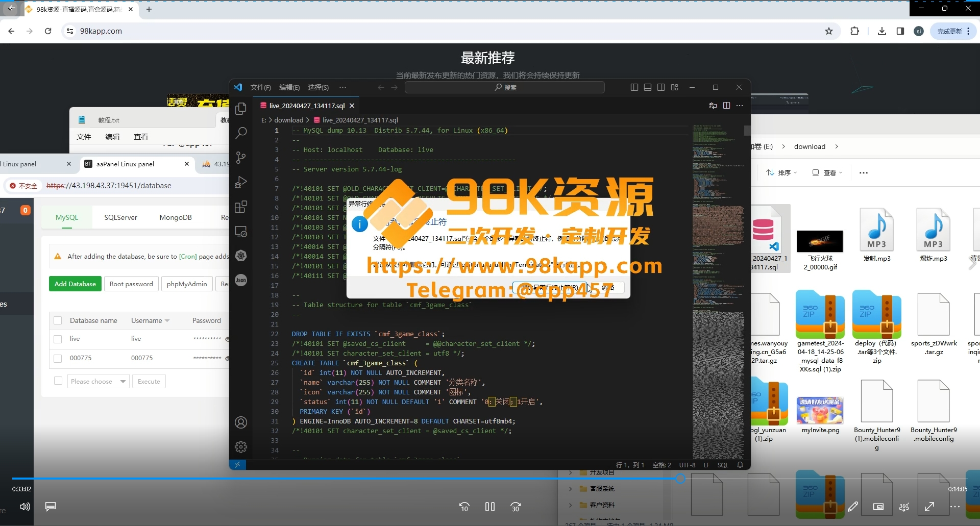Open the 选择(S) menu in VS Code
The width and height of the screenshot is (980, 526).
[x=318, y=87]
